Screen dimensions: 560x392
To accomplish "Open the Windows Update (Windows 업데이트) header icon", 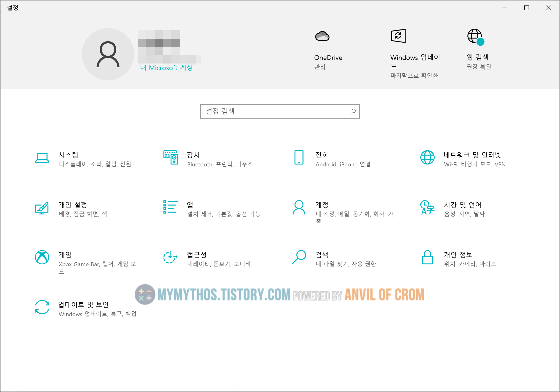I will click(x=398, y=36).
